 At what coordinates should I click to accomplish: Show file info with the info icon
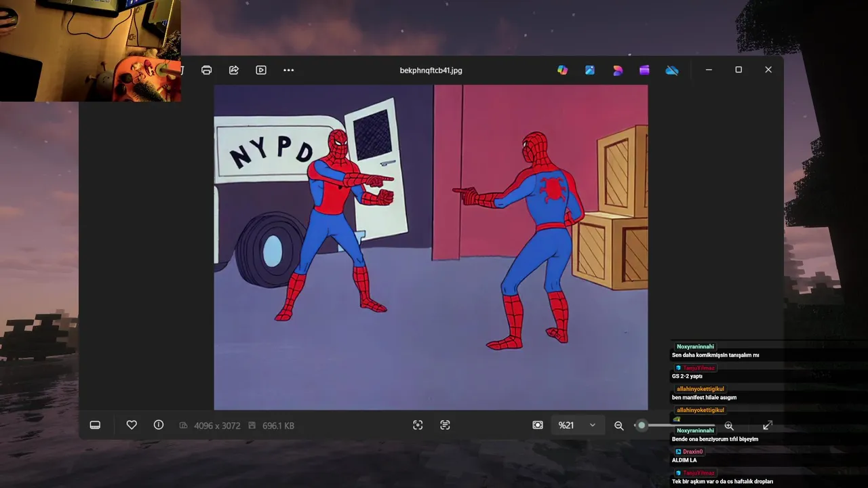tap(159, 425)
